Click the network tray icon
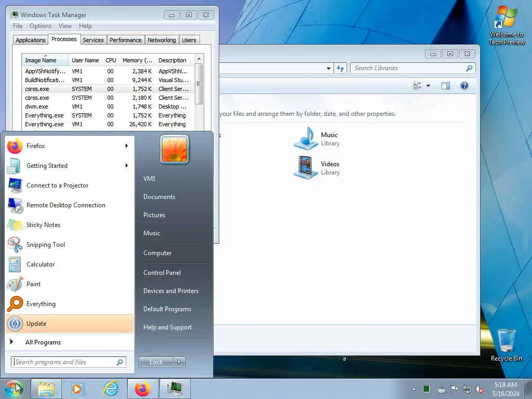The height and width of the screenshot is (399, 532). click(467, 389)
